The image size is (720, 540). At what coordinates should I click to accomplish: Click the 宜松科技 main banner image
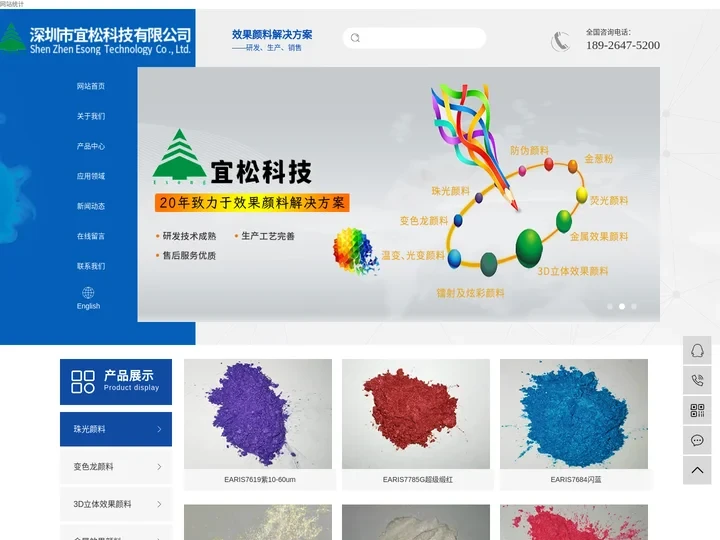pyautogui.click(x=399, y=194)
